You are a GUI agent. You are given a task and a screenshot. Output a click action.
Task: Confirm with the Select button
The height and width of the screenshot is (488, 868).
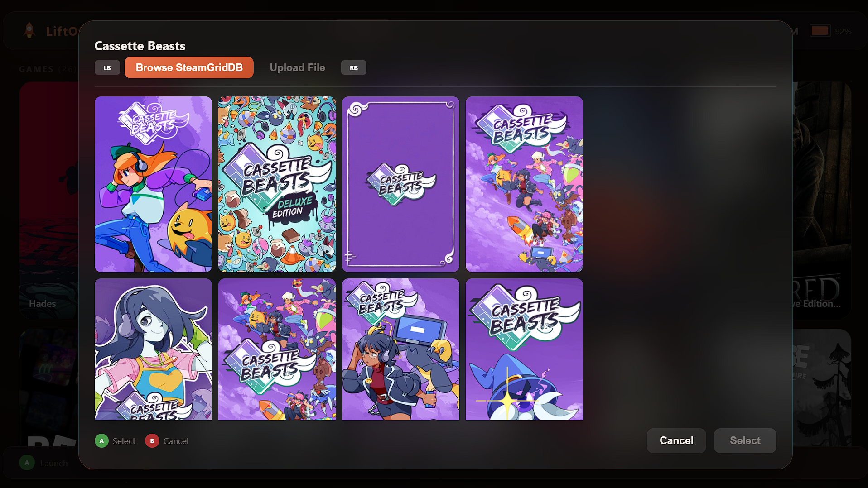pos(745,440)
